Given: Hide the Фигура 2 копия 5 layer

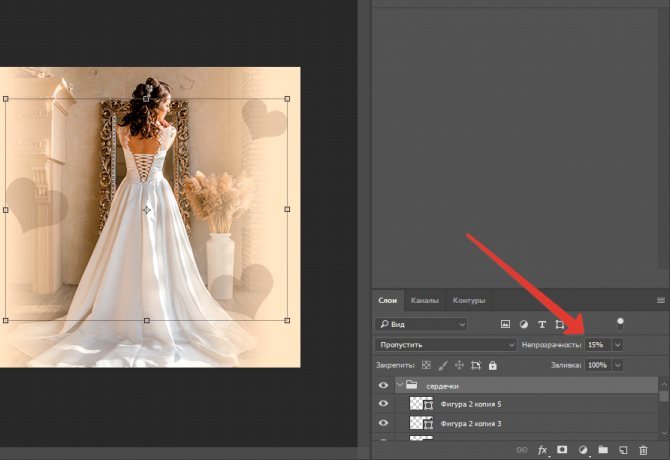Looking at the screenshot, I should click(383, 404).
